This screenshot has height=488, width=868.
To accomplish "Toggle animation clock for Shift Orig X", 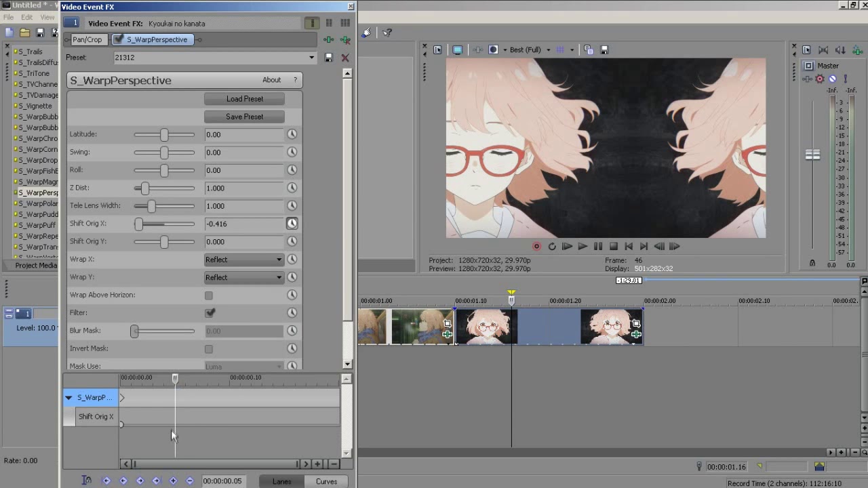I will click(x=292, y=223).
